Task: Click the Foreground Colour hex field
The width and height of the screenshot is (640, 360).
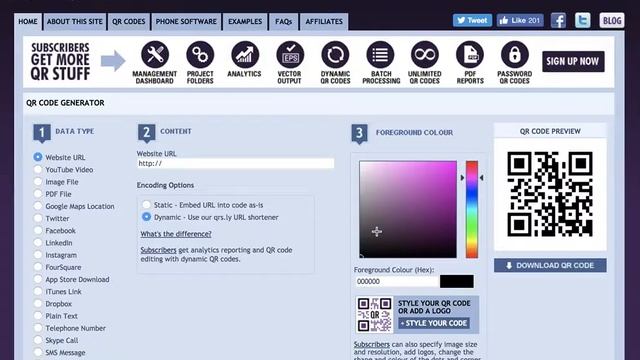Action: (396, 281)
